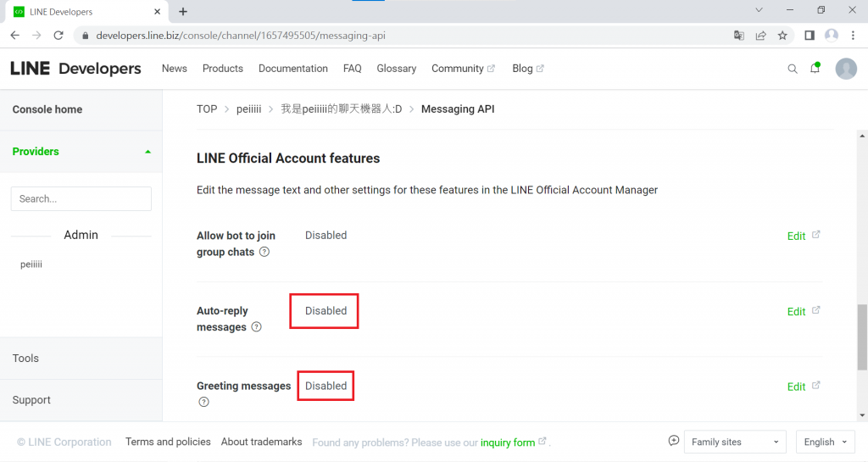Image resolution: width=868 pixels, height=462 pixels.
Task: Click the TOP breadcrumb
Action: pos(207,109)
